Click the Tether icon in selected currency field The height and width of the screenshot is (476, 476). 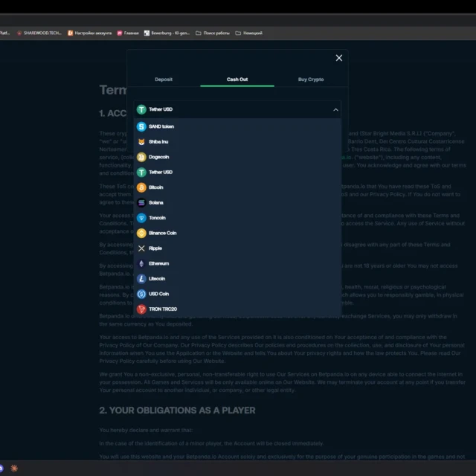point(141,109)
